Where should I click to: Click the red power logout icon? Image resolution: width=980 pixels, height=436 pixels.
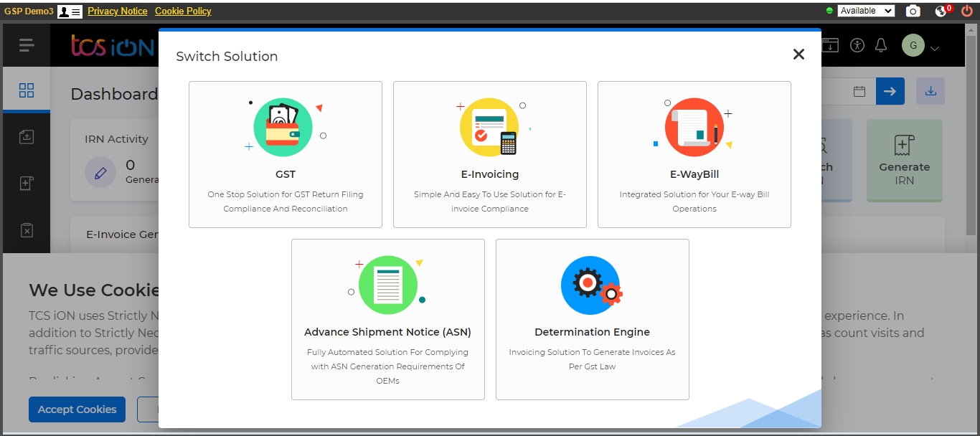pyautogui.click(x=967, y=11)
